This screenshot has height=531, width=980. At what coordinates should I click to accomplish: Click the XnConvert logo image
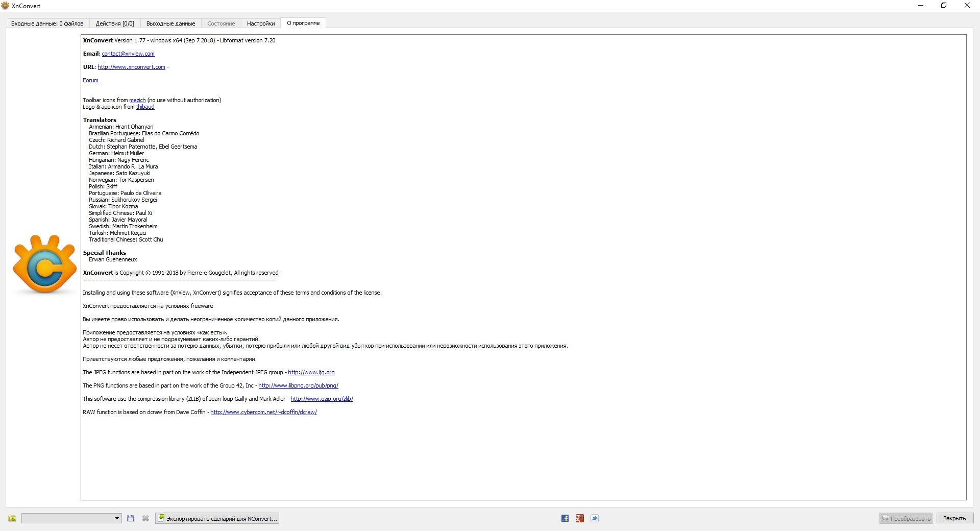point(44,264)
